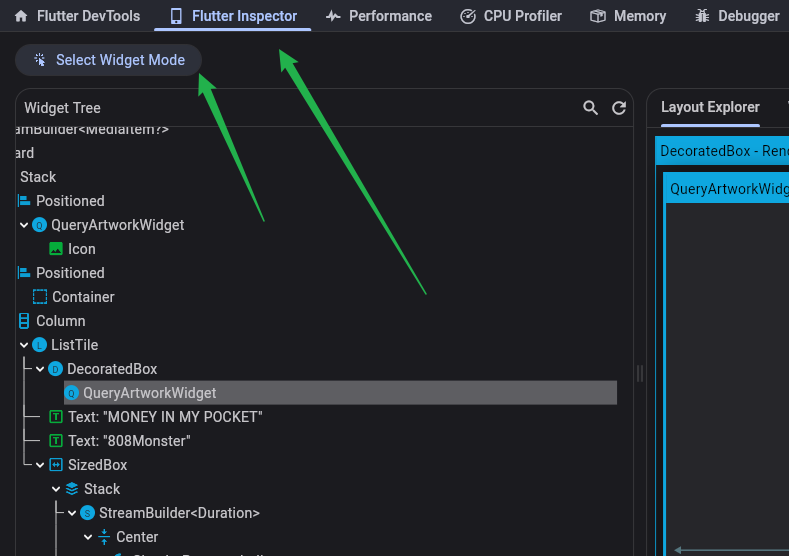The width and height of the screenshot is (789, 556).
Task: Collapse the Center node
Action: point(88,537)
